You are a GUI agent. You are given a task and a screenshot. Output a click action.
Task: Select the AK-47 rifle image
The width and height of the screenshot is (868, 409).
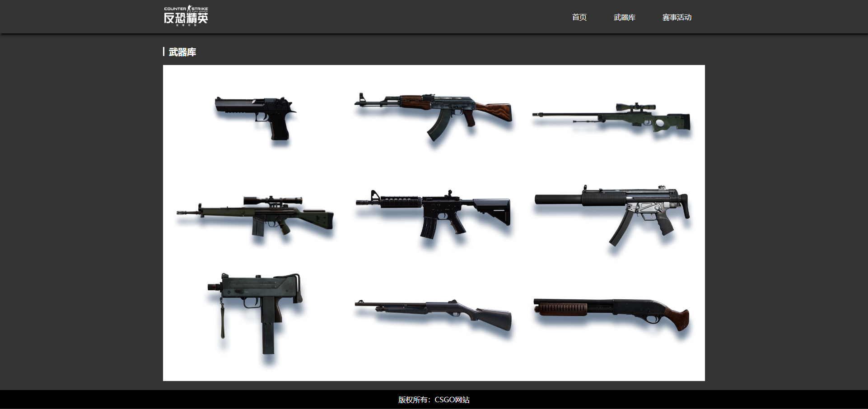click(x=434, y=117)
